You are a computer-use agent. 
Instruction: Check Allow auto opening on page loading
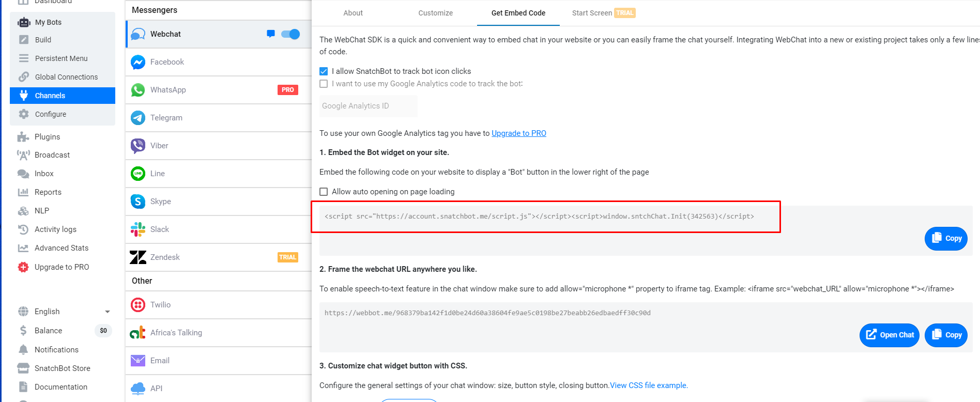(324, 192)
